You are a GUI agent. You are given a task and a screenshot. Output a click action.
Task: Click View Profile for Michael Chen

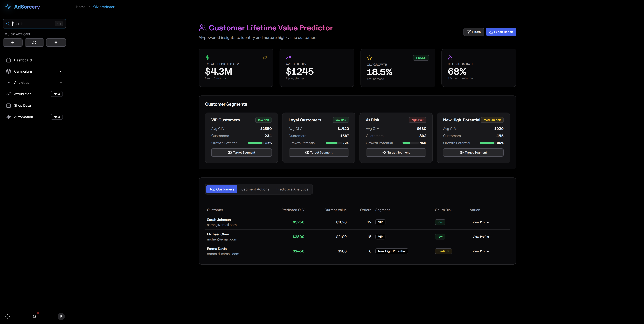(x=481, y=237)
